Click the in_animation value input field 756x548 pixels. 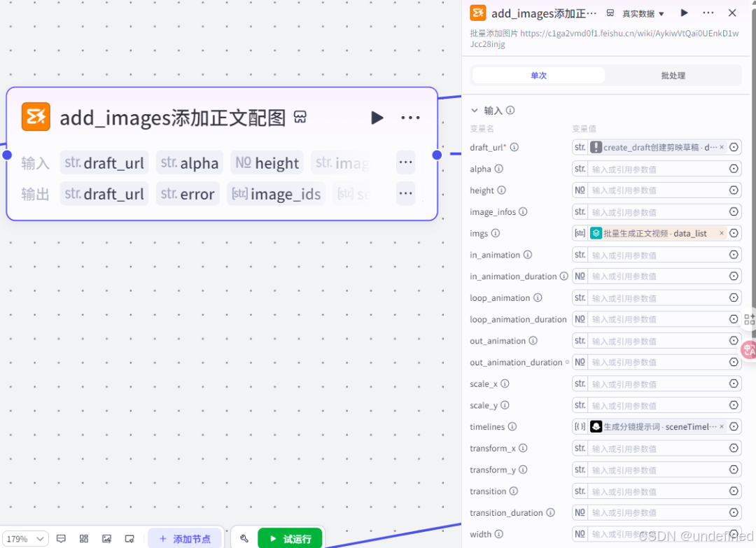657,255
